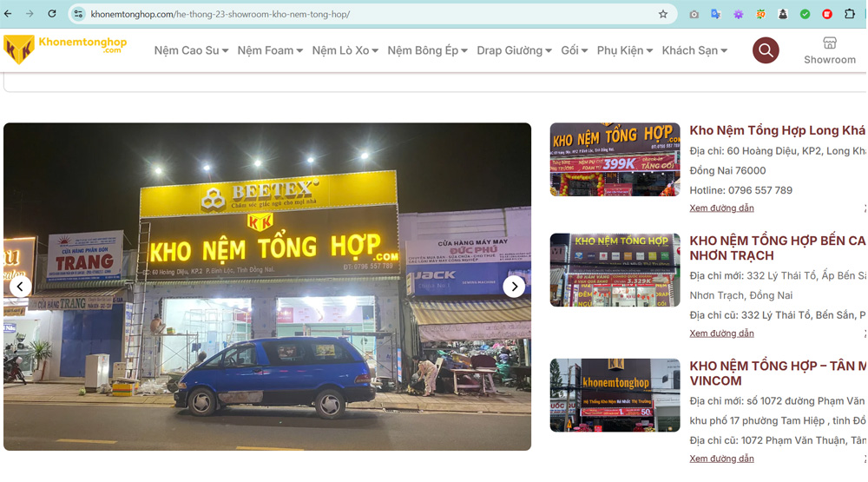Click the camera screenshot extension icon
The height and width of the screenshot is (482, 868).
[694, 14]
